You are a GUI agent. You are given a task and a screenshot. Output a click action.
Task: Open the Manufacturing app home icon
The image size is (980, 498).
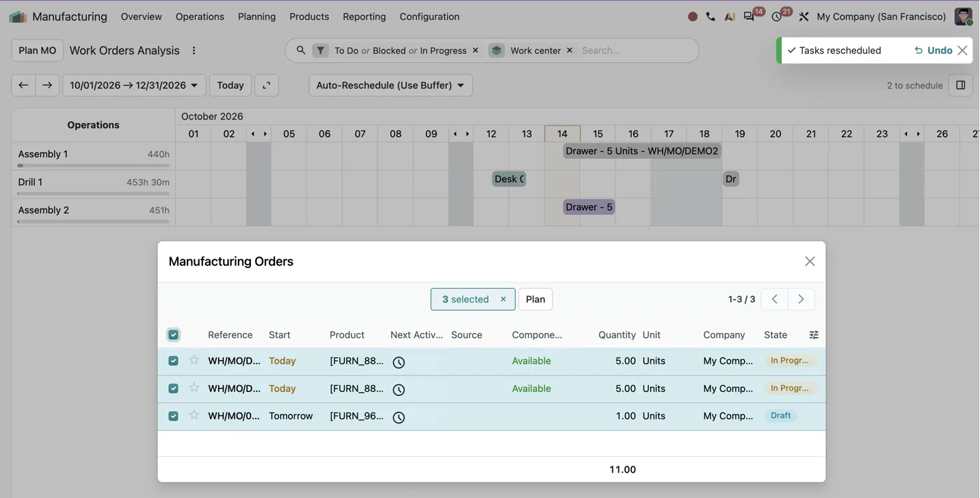coord(18,16)
